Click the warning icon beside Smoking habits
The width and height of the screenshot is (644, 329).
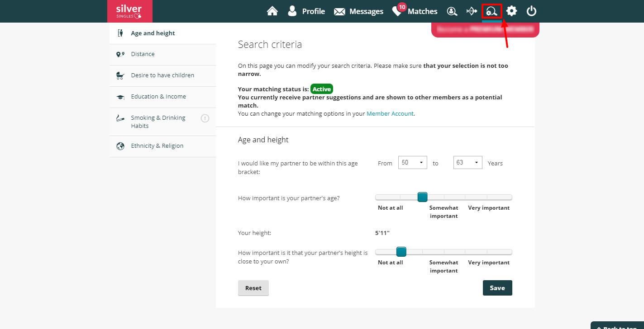coord(205,118)
